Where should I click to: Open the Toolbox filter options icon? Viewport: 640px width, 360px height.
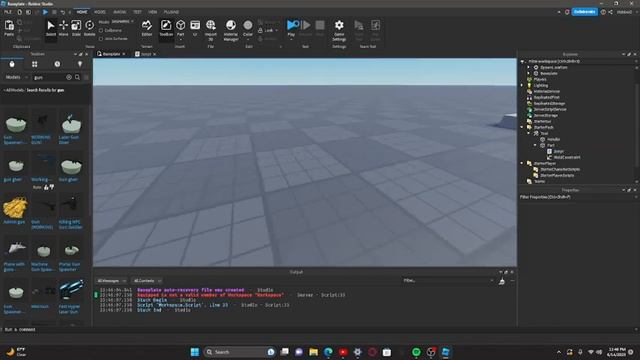click(86, 77)
